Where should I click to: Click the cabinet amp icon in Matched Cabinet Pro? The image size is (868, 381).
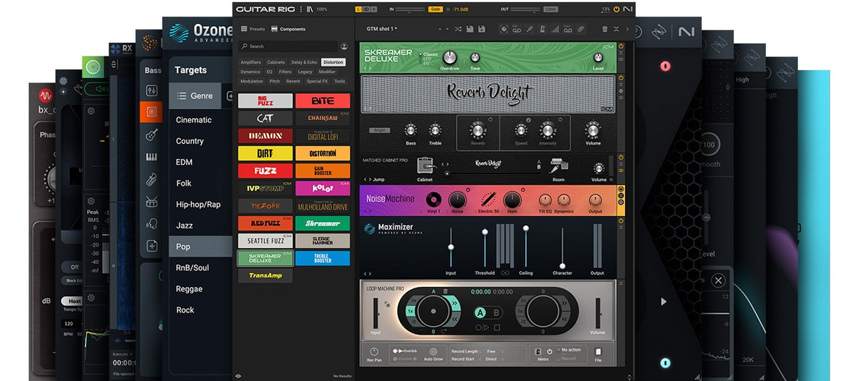[x=425, y=166]
